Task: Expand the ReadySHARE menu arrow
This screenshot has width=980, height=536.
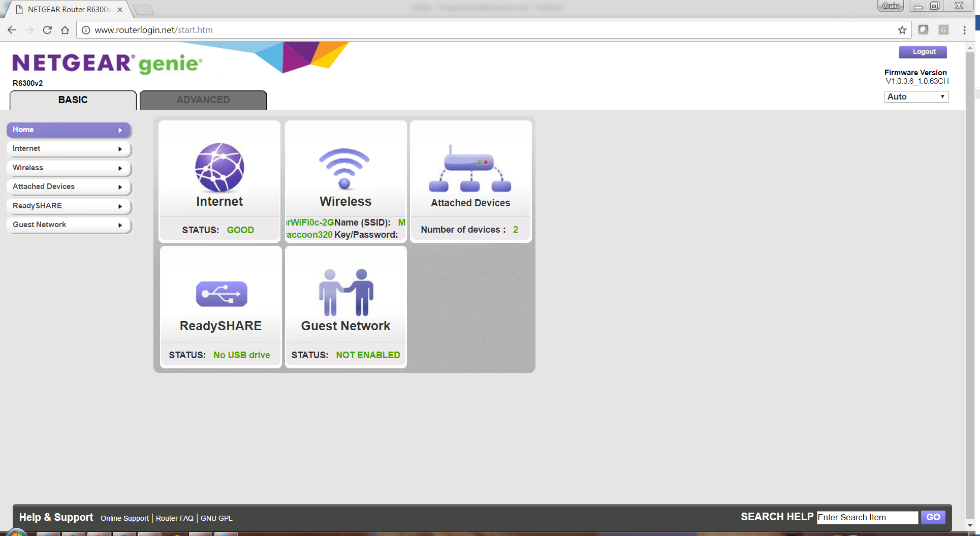Action: click(x=120, y=206)
